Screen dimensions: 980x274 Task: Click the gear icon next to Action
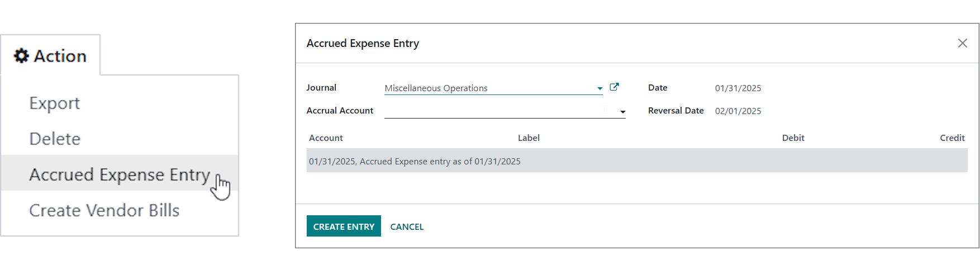[x=21, y=56]
